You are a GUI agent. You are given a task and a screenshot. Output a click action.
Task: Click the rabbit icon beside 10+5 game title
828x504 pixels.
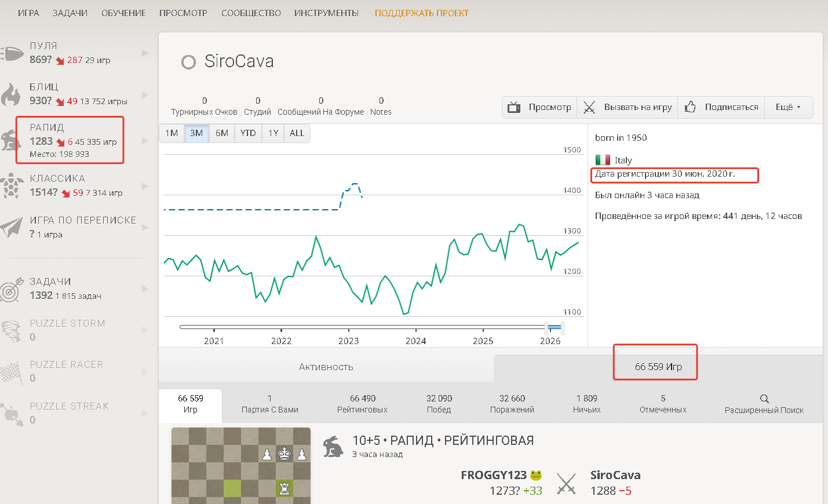tap(333, 446)
